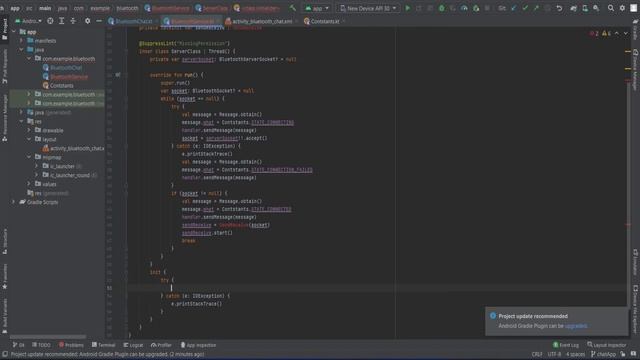This screenshot has height=360, width=640.
Task: Click the Make Project hammer icon
Action: pos(293,8)
